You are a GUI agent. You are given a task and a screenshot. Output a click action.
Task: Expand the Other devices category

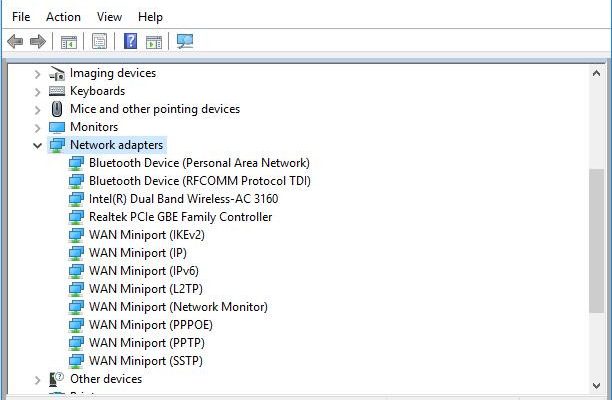(x=38, y=379)
